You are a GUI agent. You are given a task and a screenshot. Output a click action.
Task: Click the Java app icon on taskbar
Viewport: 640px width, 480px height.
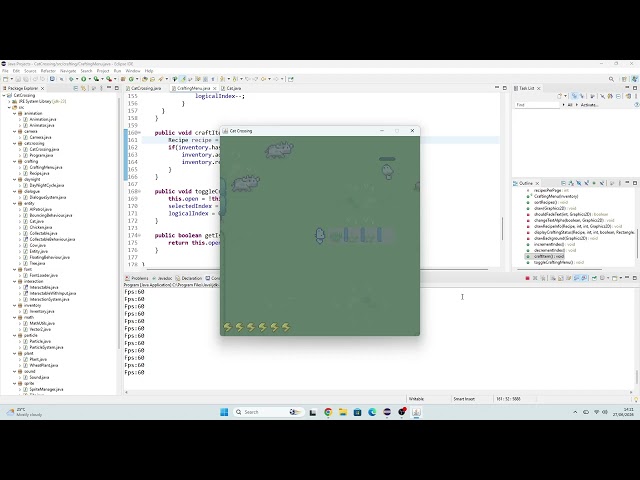coord(416,412)
